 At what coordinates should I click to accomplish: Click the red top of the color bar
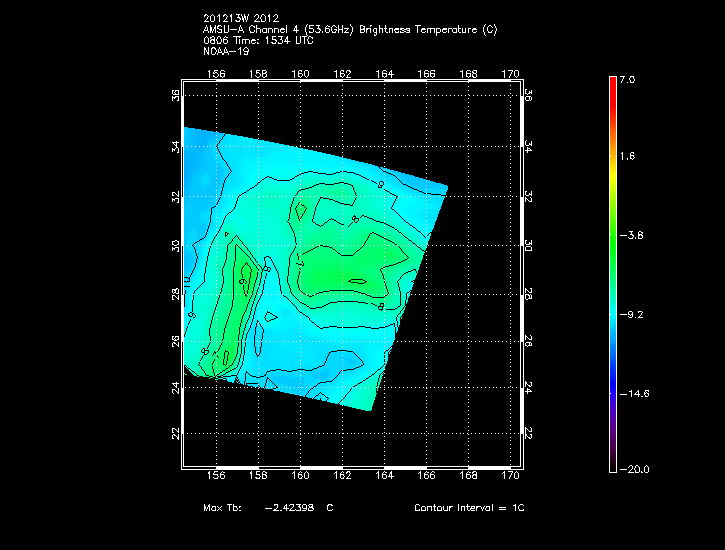click(x=612, y=82)
